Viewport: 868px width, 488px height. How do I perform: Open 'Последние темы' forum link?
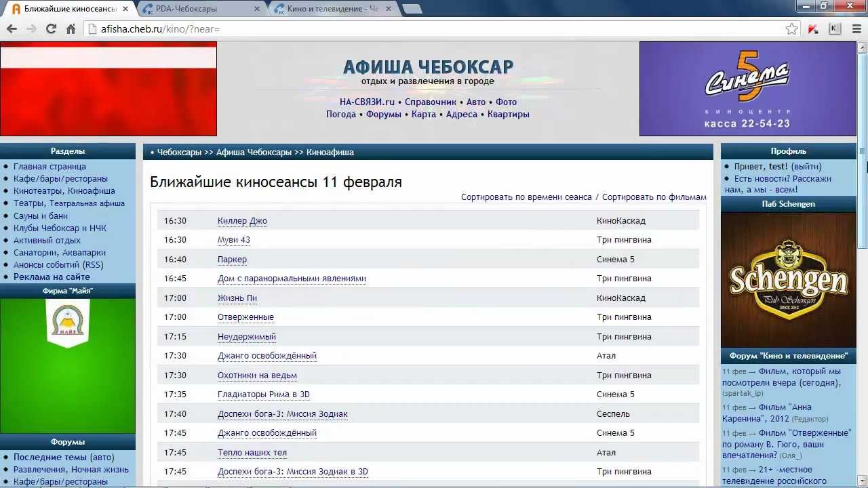pyautogui.click(x=50, y=457)
